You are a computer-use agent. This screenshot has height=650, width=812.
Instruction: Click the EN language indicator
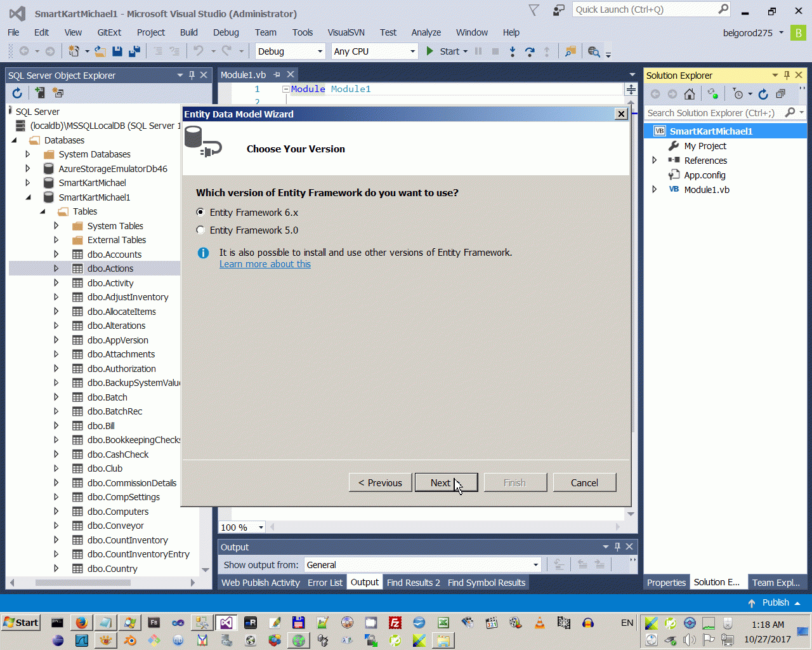(x=627, y=623)
